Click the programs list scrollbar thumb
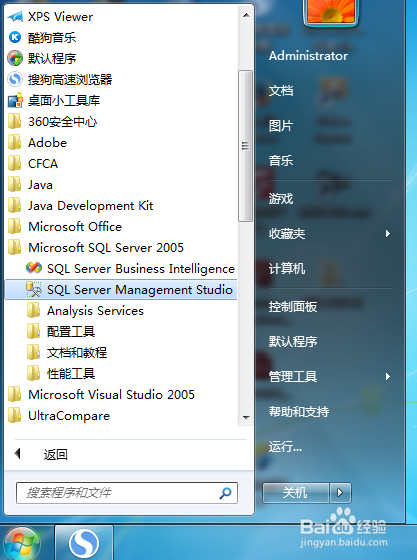417x560 pixels. [x=246, y=146]
